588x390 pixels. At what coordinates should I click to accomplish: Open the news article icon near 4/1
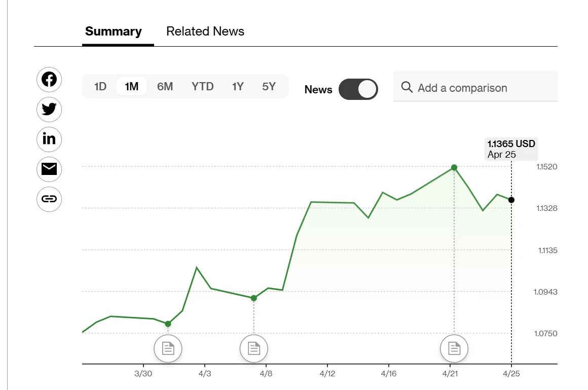(168, 349)
